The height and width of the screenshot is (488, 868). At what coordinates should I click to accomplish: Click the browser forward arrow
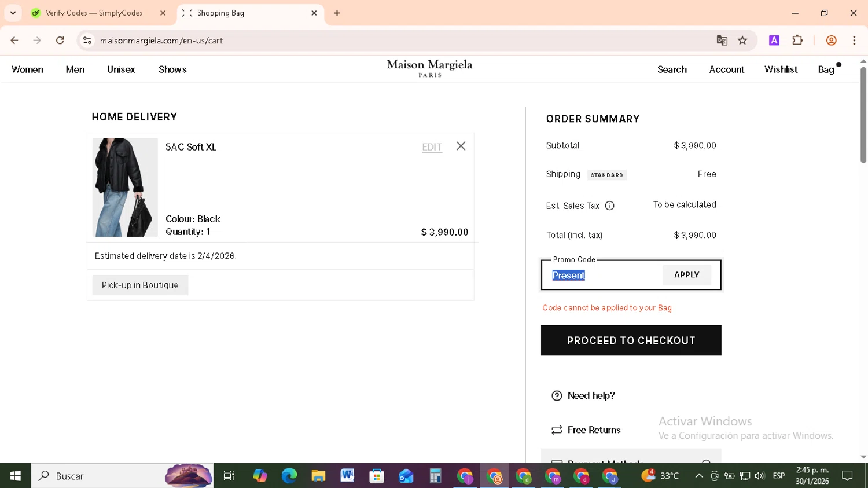click(x=37, y=41)
